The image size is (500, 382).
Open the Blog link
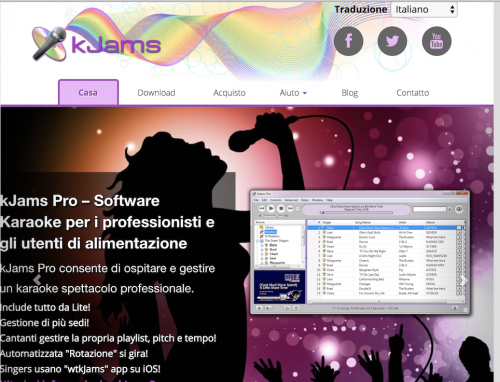click(350, 93)
